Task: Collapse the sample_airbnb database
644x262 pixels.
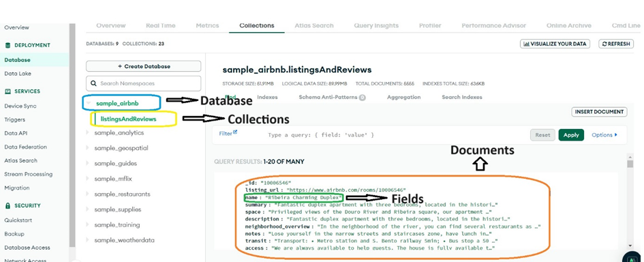Action: click(x=89, y=103)
